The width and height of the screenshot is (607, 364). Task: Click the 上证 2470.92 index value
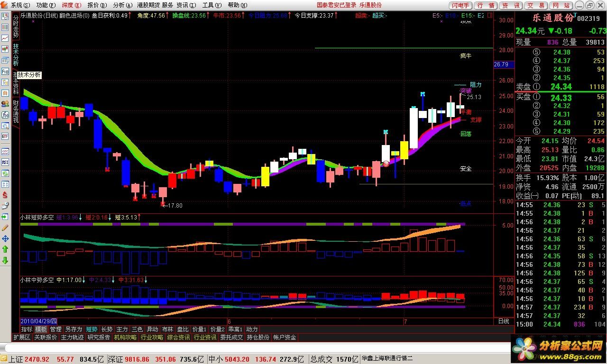tap(37, 359)
